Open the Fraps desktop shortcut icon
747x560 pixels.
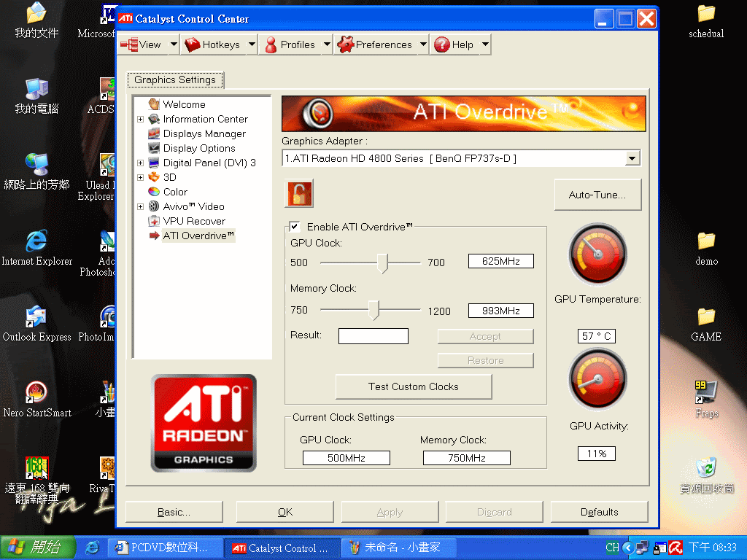[705, 393]
